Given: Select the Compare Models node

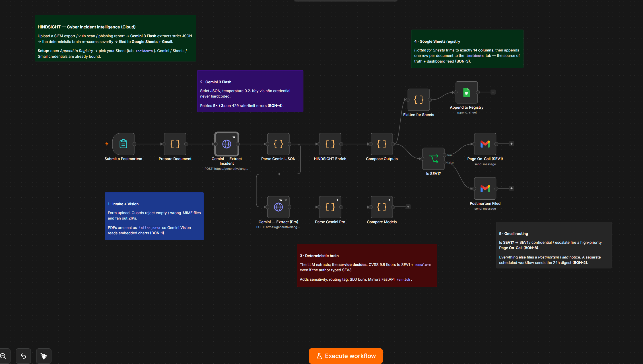Looking at the screenshot, I should coord(382,207).
